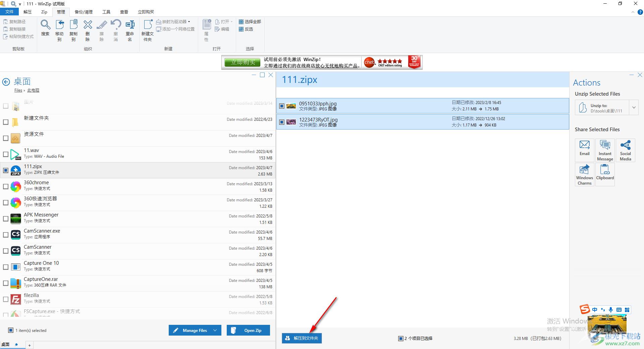Switch to the 解压 ribbon tab

(x=28, y=12)
